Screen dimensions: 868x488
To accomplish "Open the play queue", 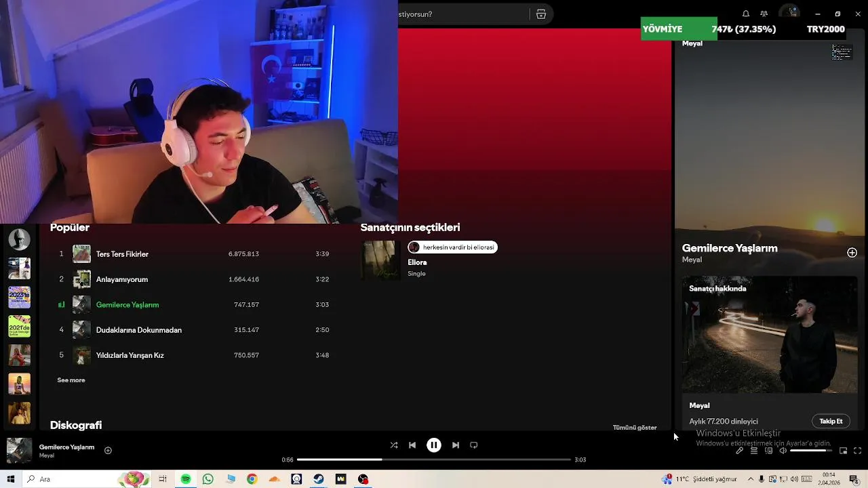I will [754, 451].
